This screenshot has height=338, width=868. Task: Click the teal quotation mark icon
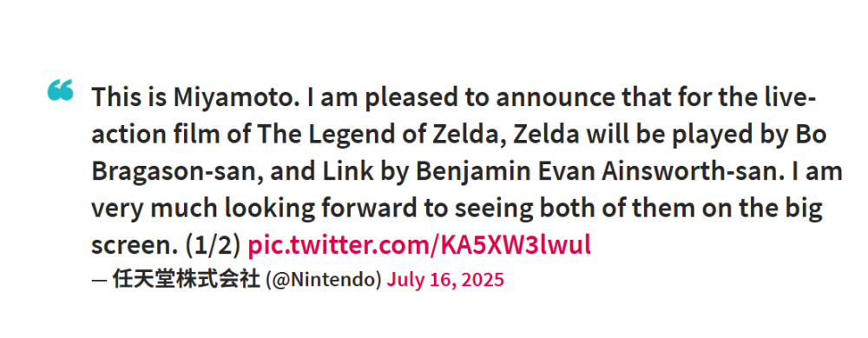[61, 90]
